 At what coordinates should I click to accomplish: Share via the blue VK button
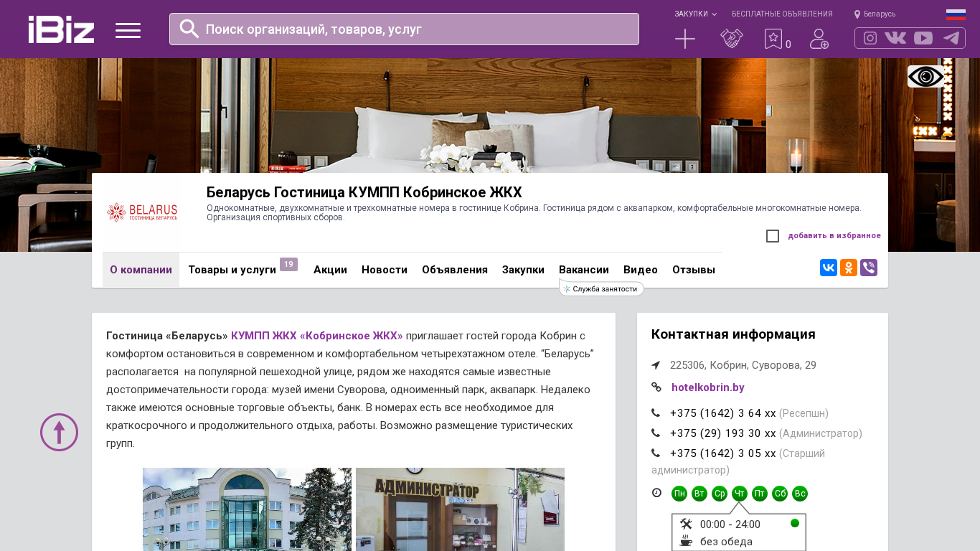(829, 268)
